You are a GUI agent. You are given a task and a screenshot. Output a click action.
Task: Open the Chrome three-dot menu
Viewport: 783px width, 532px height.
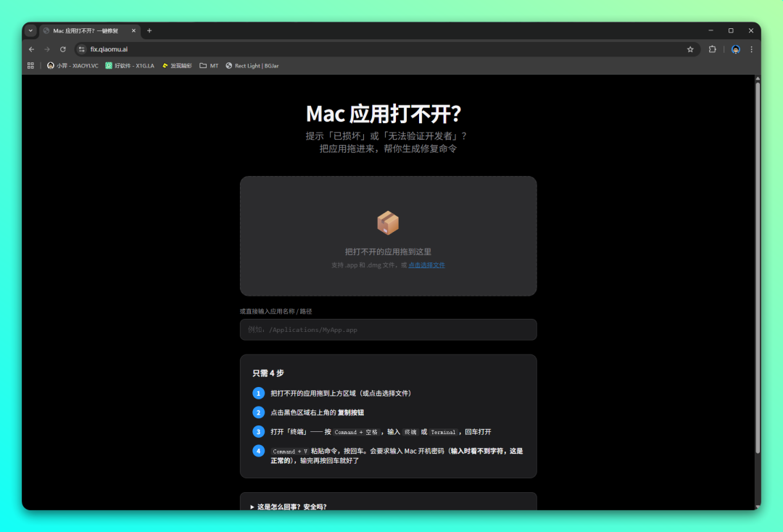pyautogui.click(x=751, y=49)
